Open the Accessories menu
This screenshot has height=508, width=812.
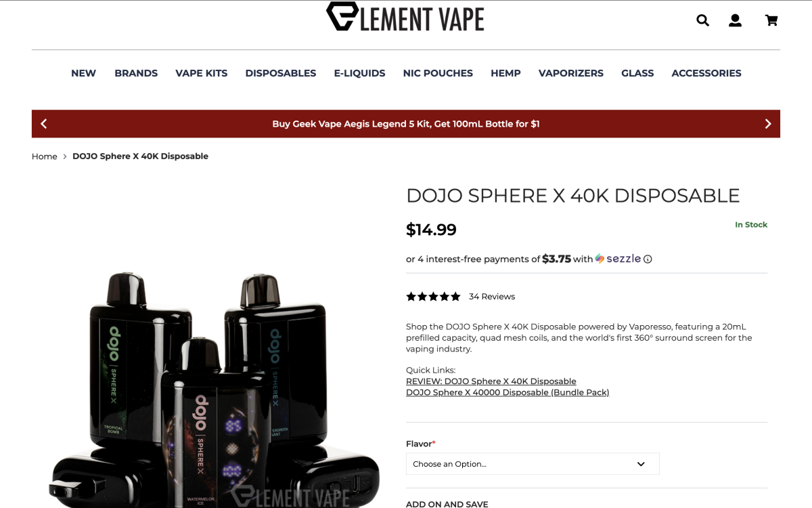point(706,73)
